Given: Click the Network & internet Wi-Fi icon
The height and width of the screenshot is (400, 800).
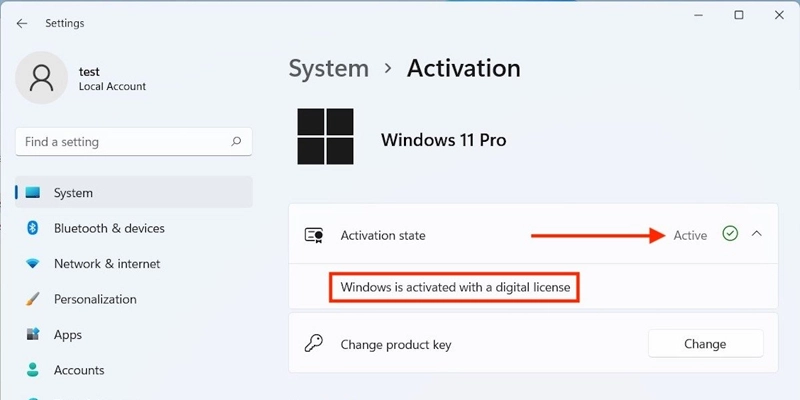Looking at the screenshot, I should [33, 264].
